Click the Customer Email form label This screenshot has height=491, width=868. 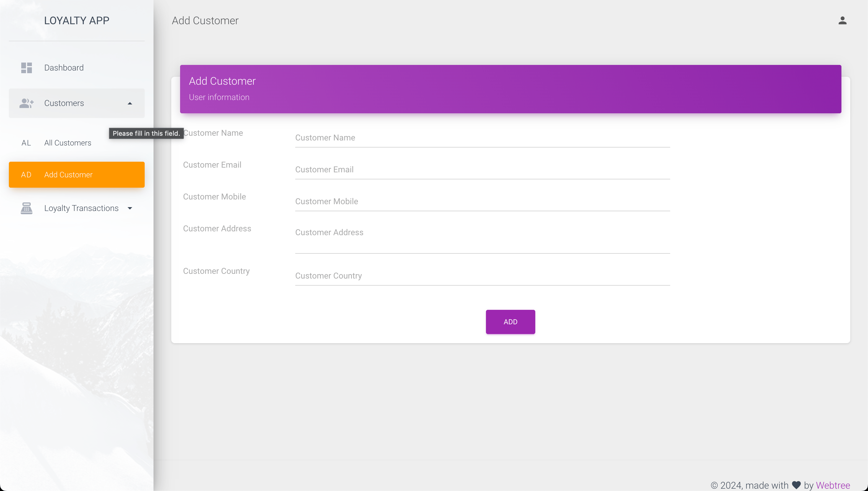212,165
